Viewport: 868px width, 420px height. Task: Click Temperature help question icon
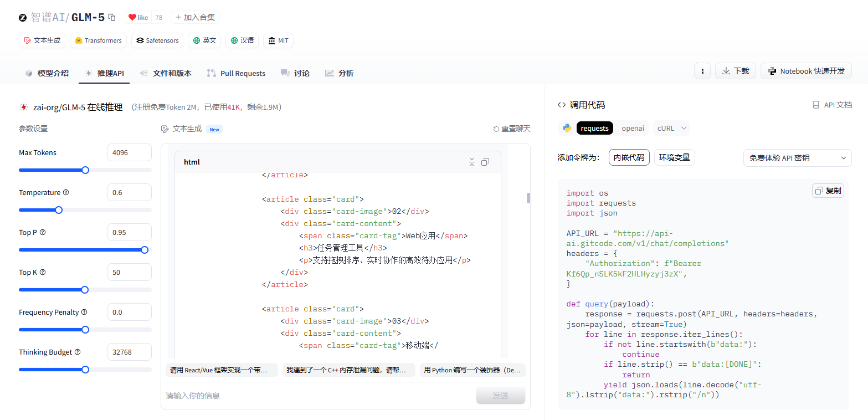66,192
